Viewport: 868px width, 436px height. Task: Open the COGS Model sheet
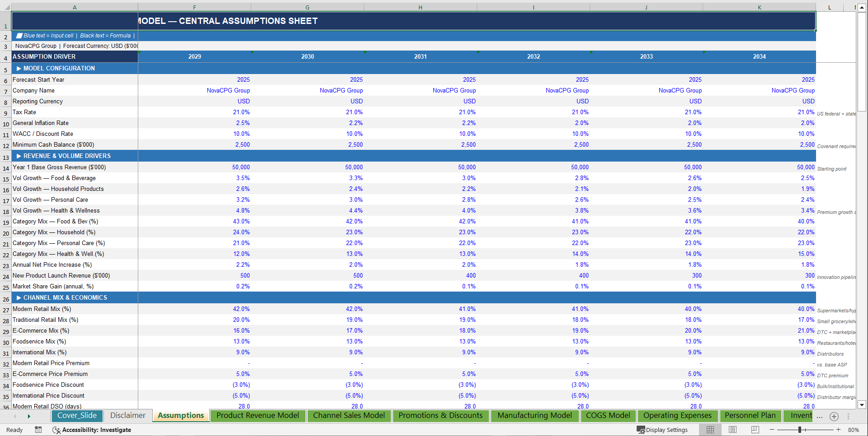tap(608, 416)
